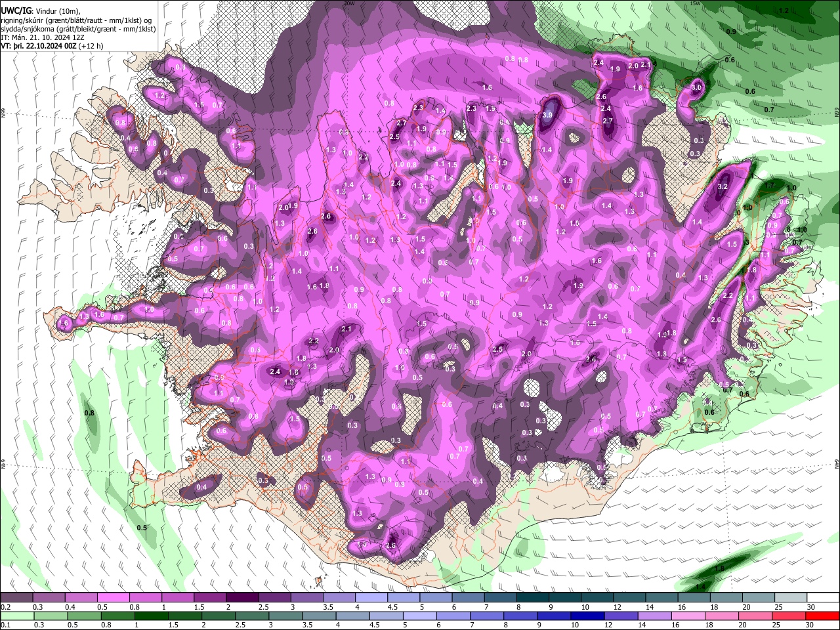Viewport: 840px width, 630px height.
Task: Click the 'VT: þri. 22.10.2024 00Z' valid time
Action: pyautogui.click(x=39, y=47)
